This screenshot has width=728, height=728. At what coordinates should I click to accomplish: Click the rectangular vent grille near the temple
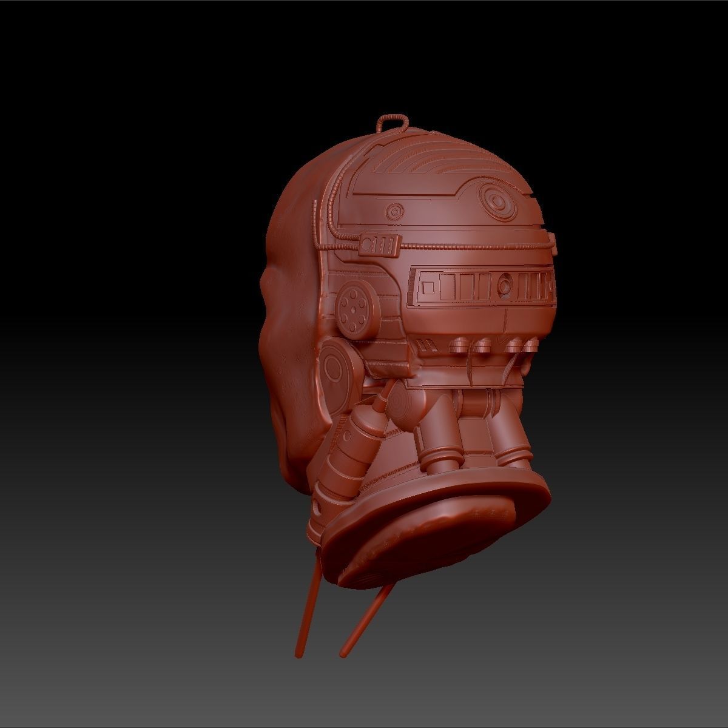pyautogui.click(x=380, y=244)
